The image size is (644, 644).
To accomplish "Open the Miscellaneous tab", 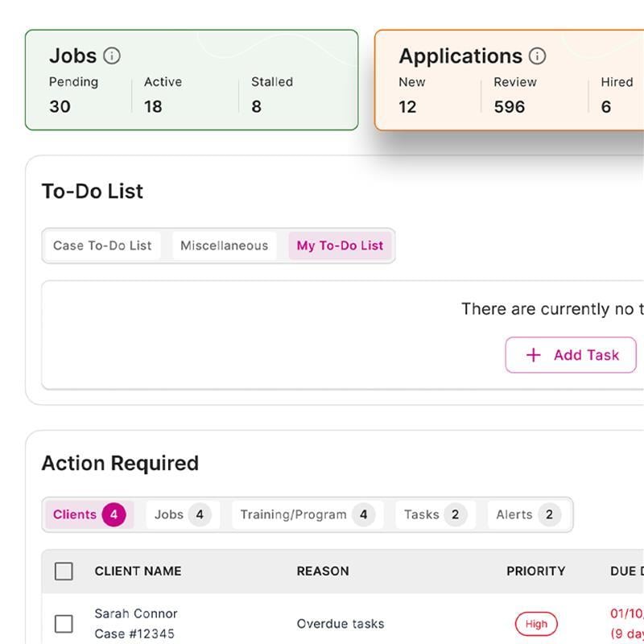I will 224,246.
